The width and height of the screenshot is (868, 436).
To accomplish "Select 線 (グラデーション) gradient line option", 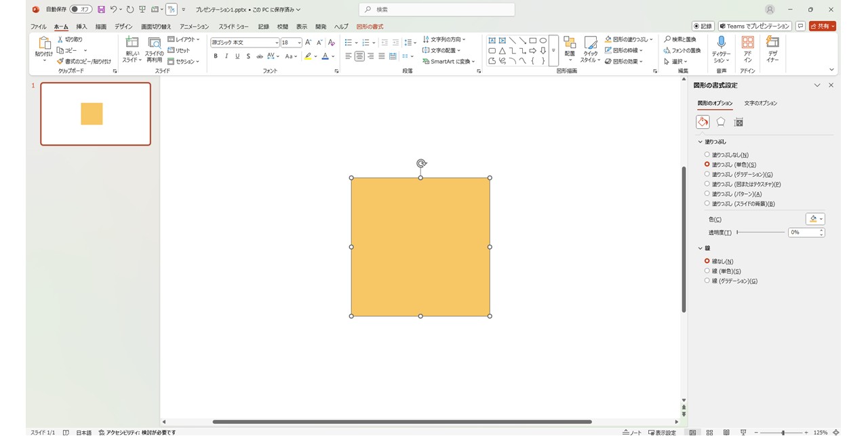I will [x=707, y=281].
